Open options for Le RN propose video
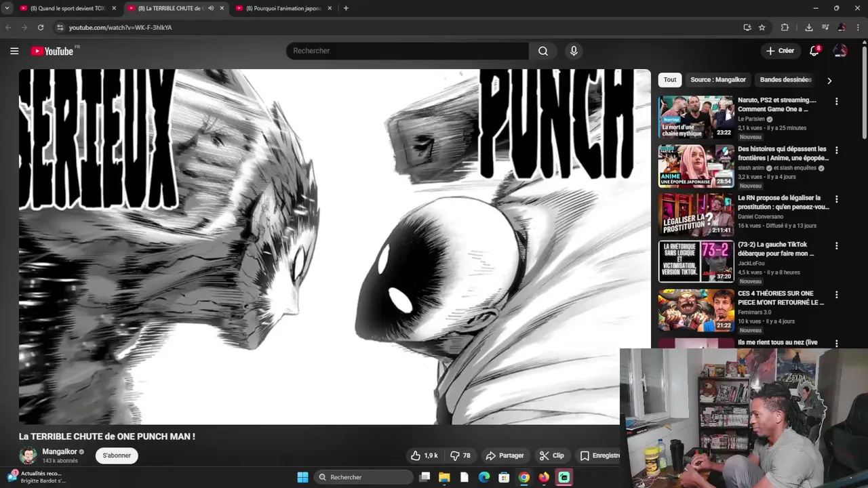868x488 pixels. click(836, 199)
